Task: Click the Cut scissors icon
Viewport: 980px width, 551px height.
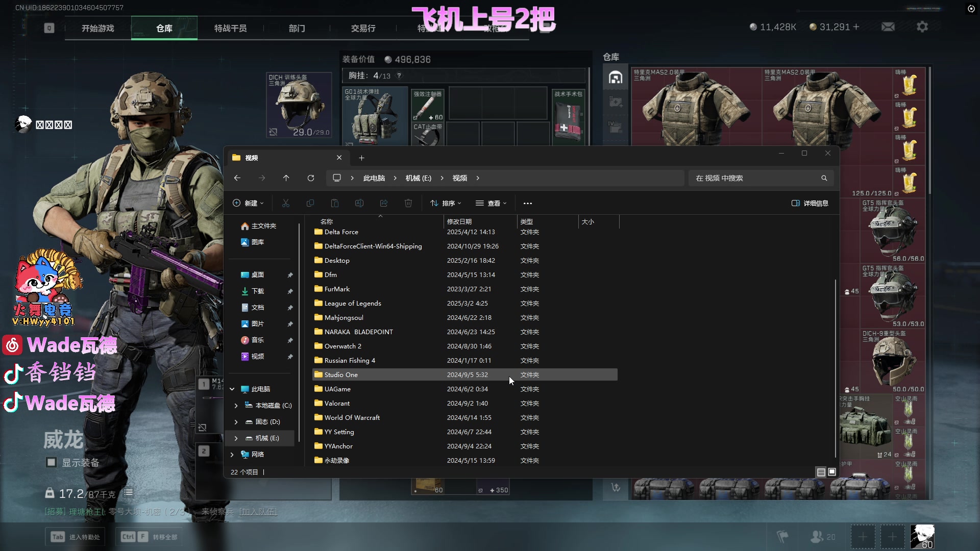Action: tap(286, 203)
